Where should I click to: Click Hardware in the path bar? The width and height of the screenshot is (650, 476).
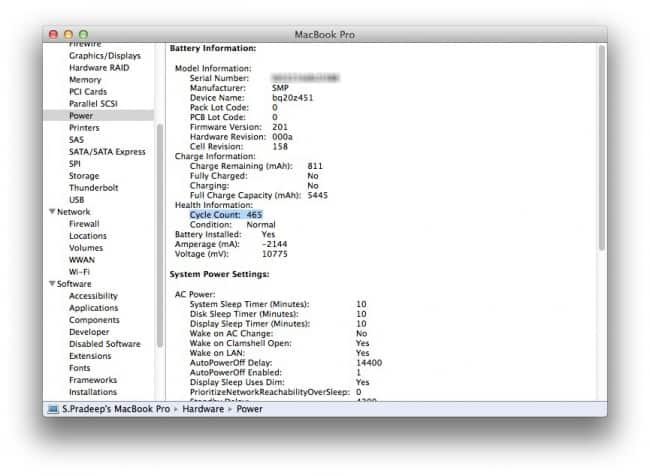click(203, 409)
